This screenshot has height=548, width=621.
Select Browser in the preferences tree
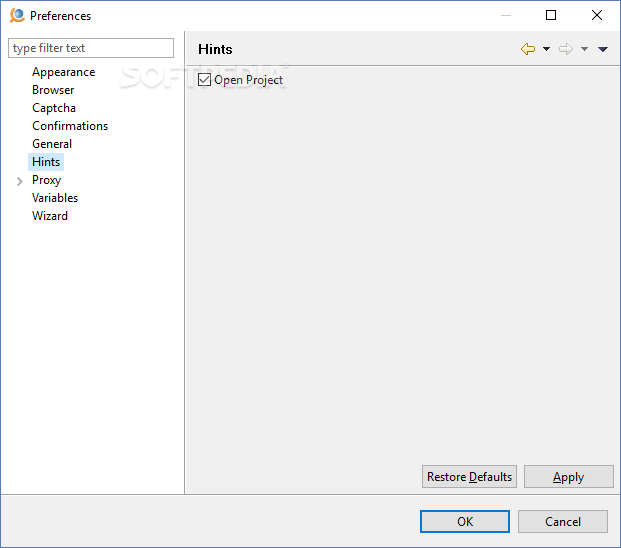point(53,90)
